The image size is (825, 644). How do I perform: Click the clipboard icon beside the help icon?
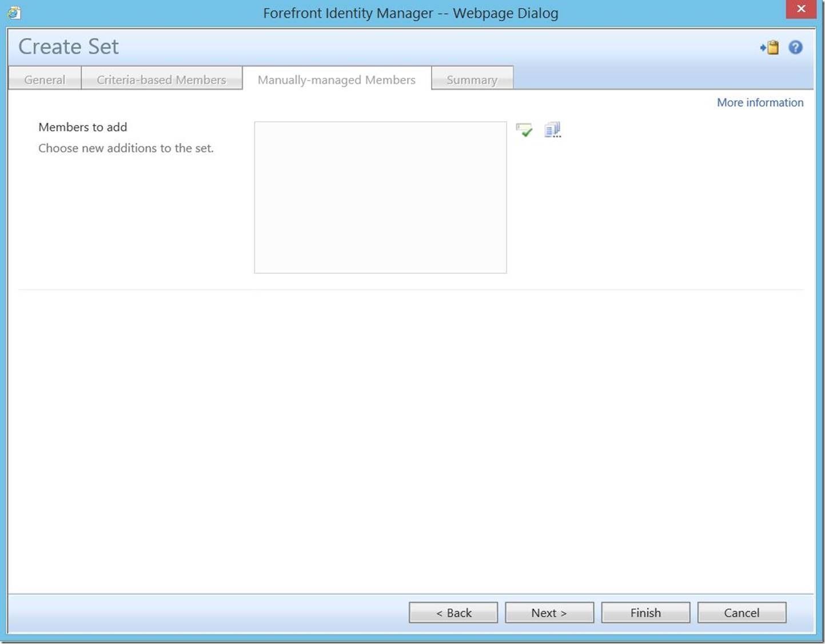[x=770, y=47]
